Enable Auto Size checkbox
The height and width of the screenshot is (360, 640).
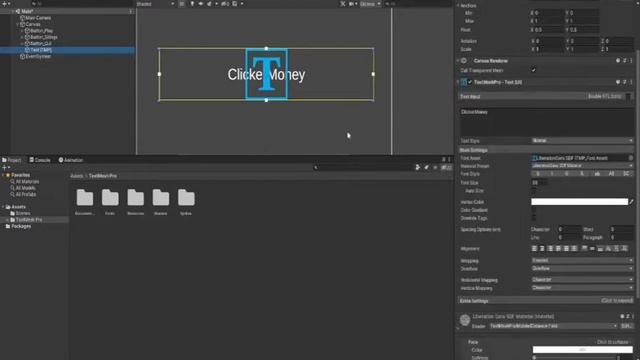pyautogui.click(x=533, y=191)
